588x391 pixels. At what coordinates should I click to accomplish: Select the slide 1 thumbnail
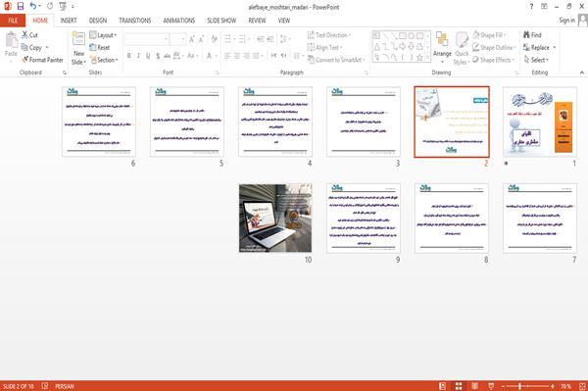pyautogui.click(x=540, y=122)
